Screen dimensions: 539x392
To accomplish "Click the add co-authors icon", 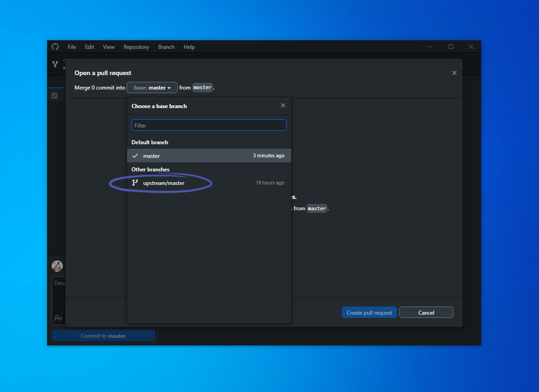I will [58, 318].
